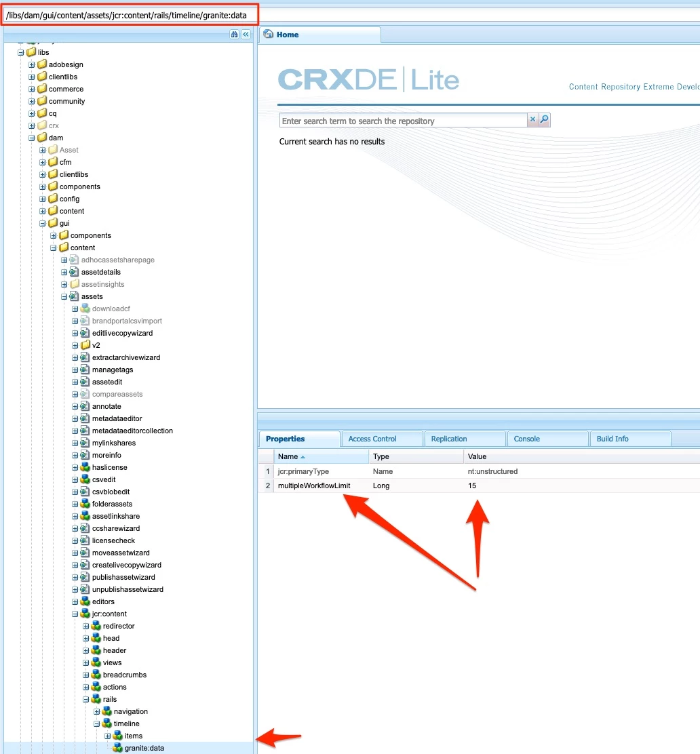
Task: Select the editlivecopywizard tree node
Action: (x=122, y=333)
